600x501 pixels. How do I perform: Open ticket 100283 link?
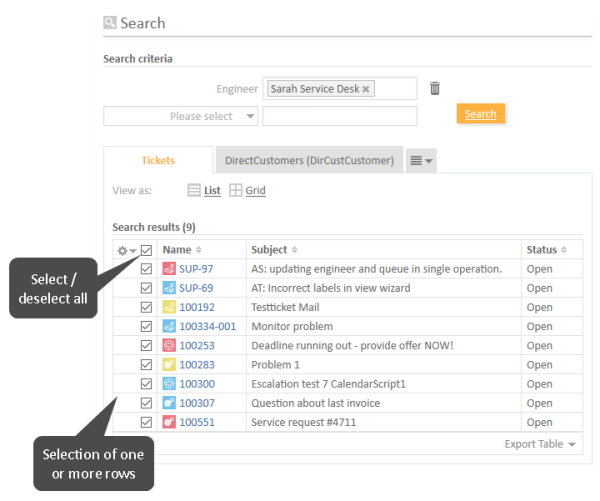(197, 365)
